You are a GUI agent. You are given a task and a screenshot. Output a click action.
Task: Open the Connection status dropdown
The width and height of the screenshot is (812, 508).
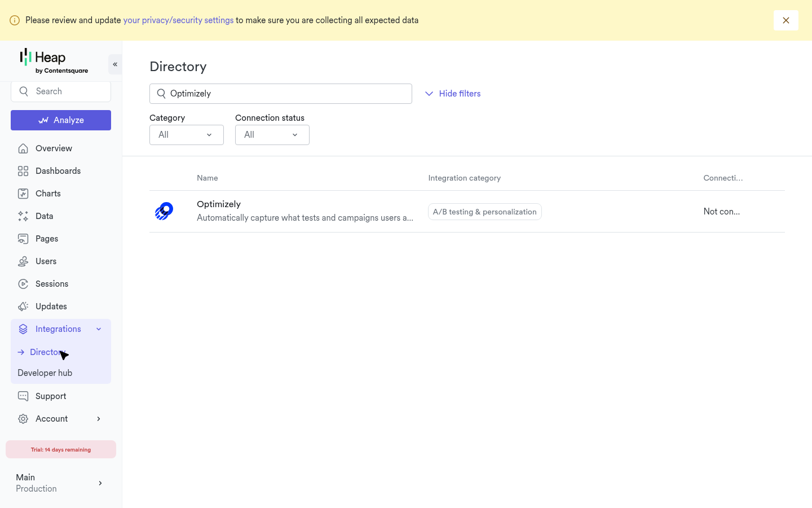(272, 135)
